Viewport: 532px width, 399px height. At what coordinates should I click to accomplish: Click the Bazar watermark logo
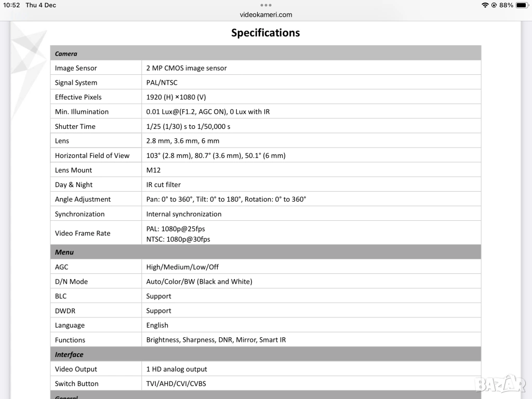click(x=499, y=384)
